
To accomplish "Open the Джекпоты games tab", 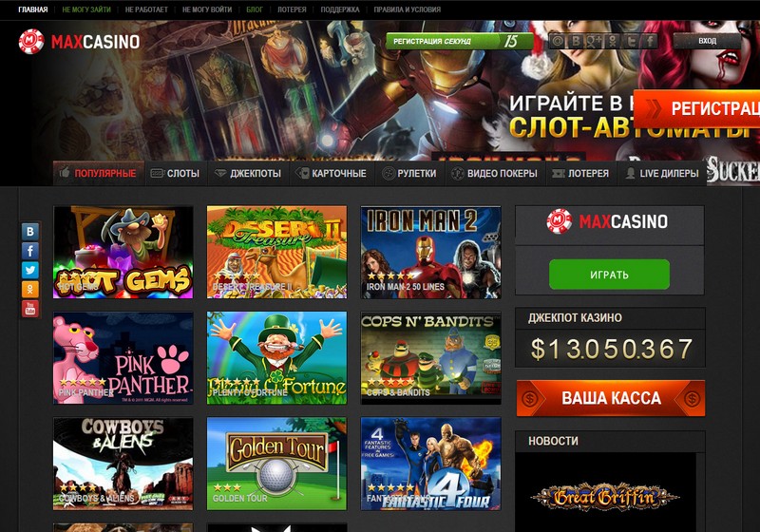I will pos(248,174).
